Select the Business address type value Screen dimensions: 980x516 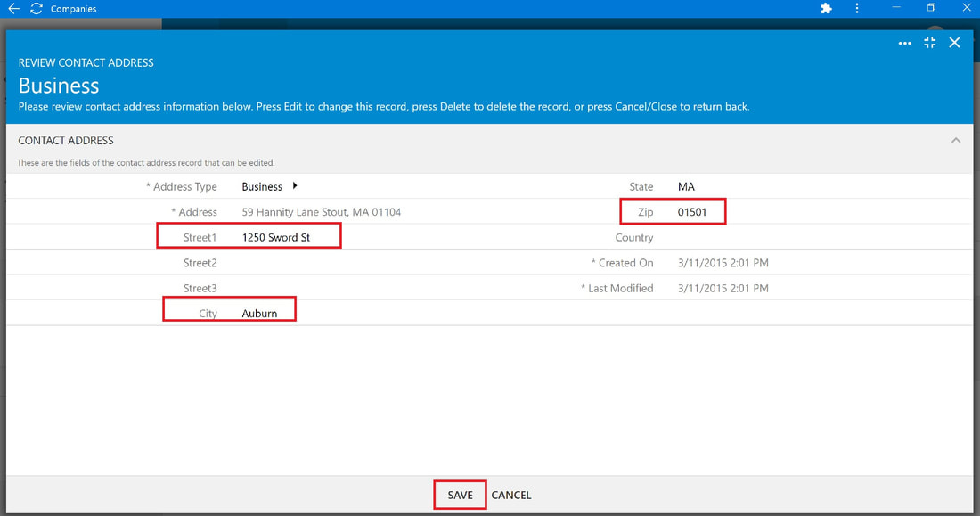pyautogui.click(x=262, y=186)
